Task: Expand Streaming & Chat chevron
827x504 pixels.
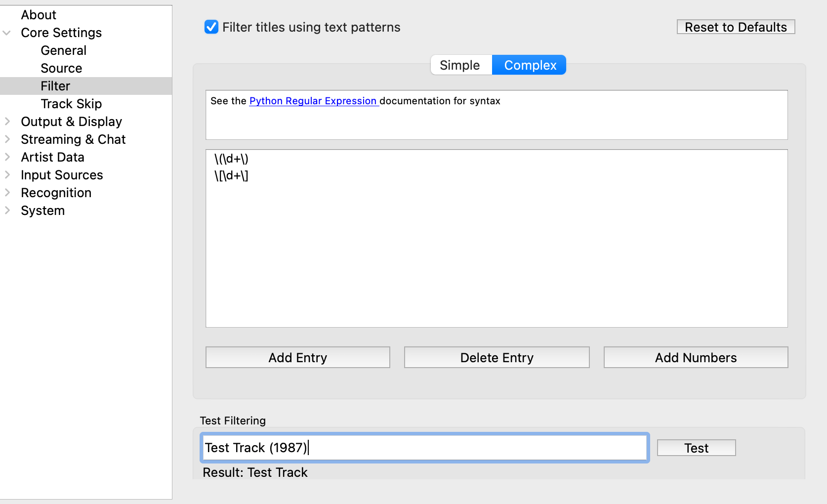Action: pyautogui.click(x=7, y=139)
